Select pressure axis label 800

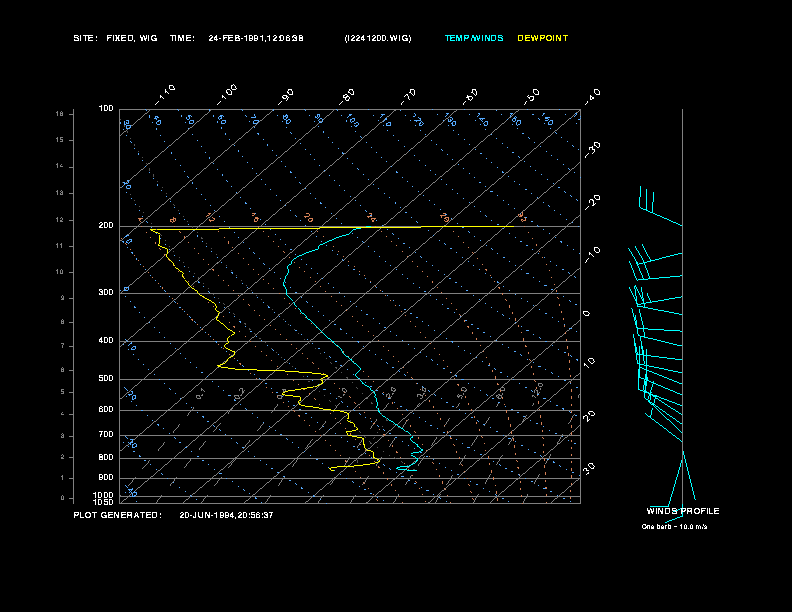point(106,457)
